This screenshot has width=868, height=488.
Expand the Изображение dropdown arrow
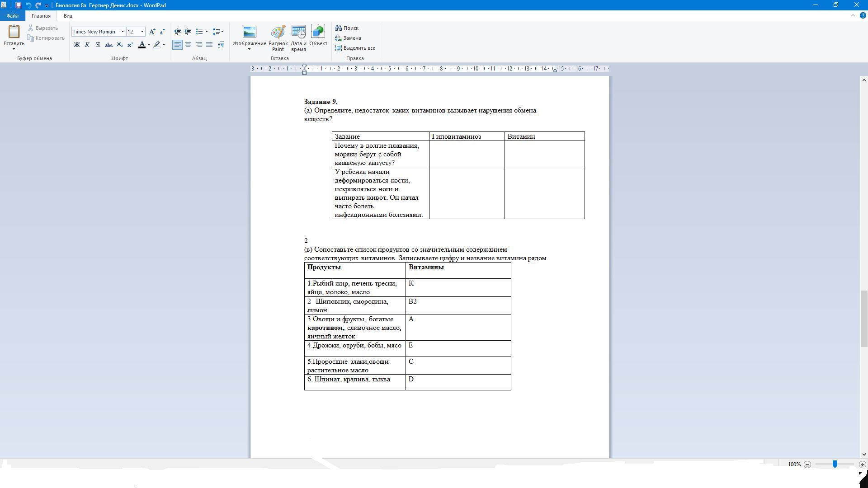[249, 49]
